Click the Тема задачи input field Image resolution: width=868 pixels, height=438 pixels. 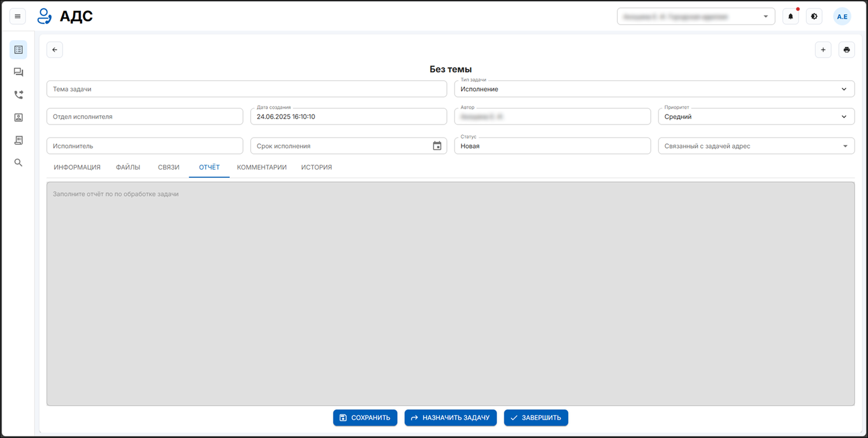pyautogui.click(x=246, y=89)
